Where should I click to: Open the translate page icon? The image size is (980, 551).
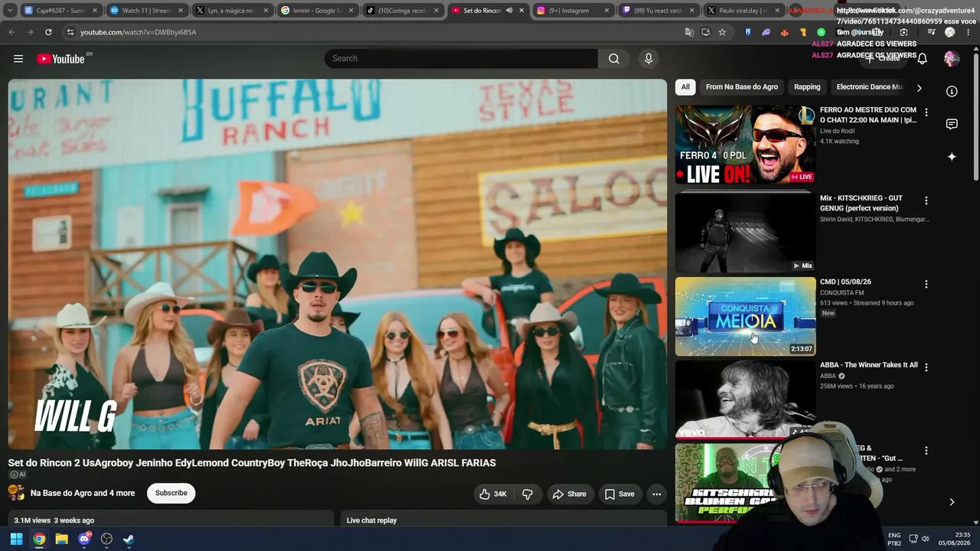tap(689, 32)
